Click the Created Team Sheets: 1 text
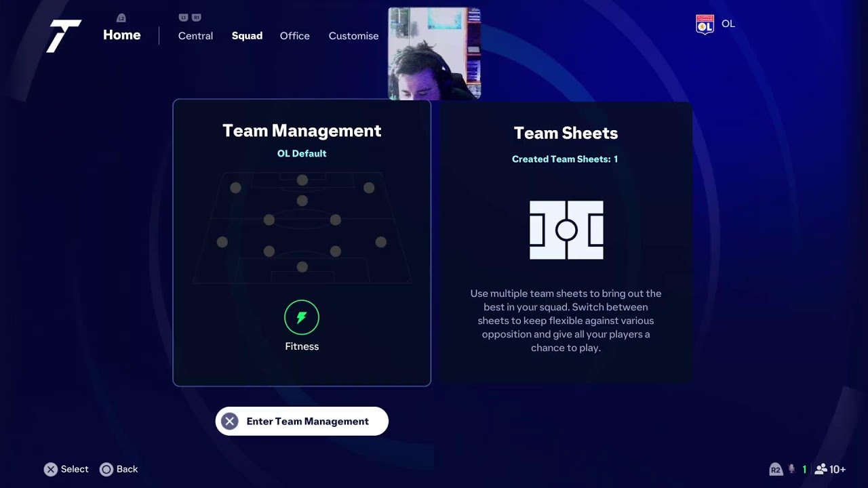Image resolution: width=868 pixels, height=488 pixels. pyautogui.click(x=565, y=159)
